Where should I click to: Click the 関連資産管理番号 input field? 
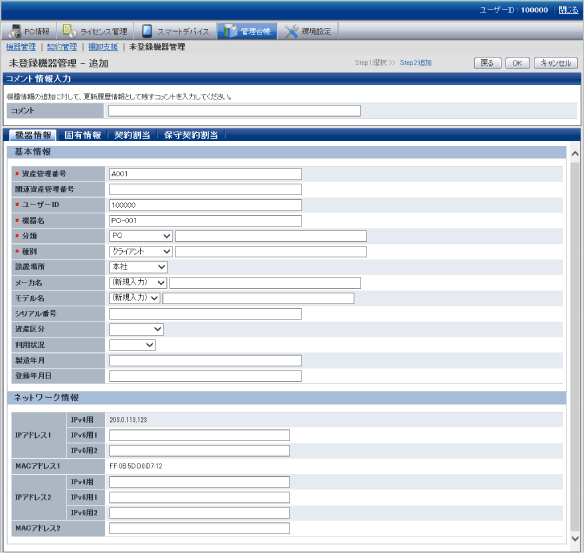point(205,189)
